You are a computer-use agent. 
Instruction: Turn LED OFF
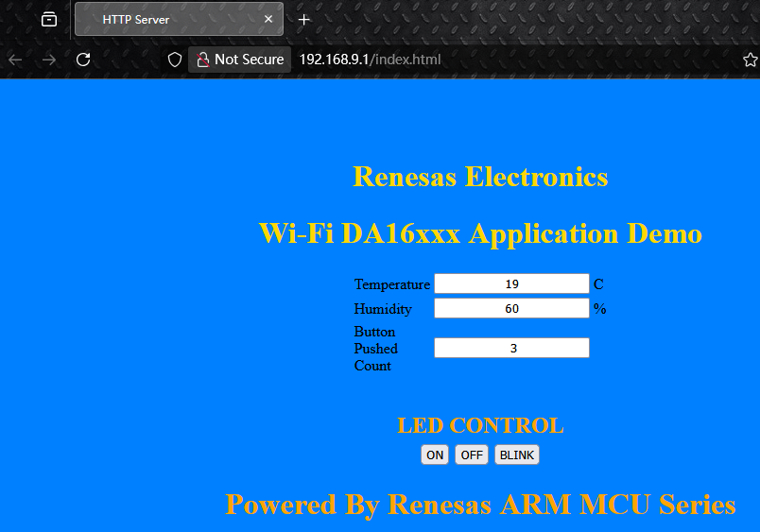pos(472,455)
